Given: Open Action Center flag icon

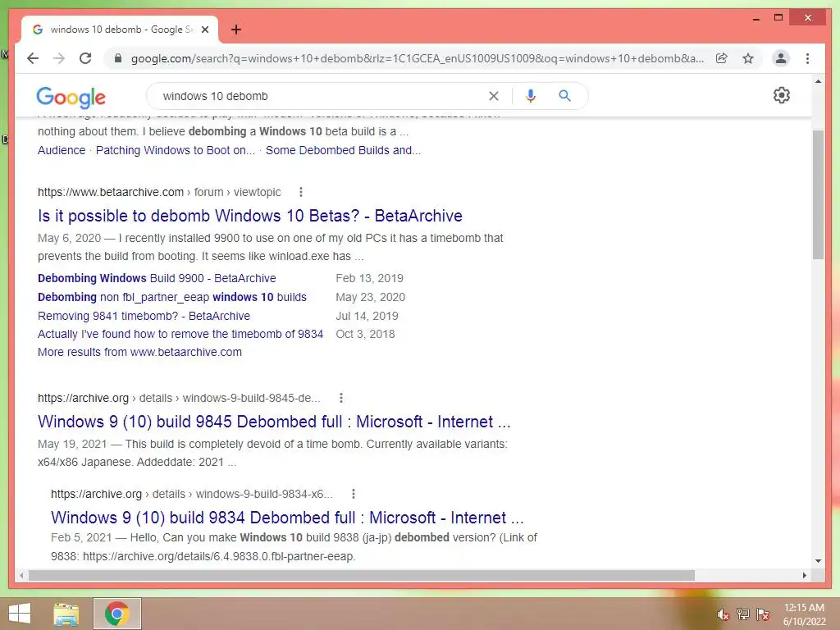Looking at the screenshot, I should click(763, 614).
